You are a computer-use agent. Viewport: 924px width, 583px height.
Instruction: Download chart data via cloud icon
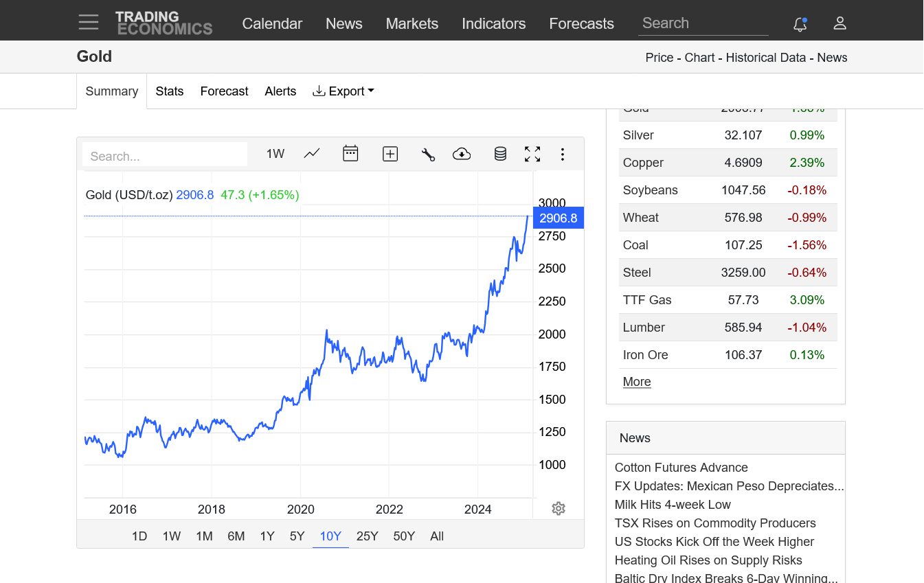tap(462, 154)
